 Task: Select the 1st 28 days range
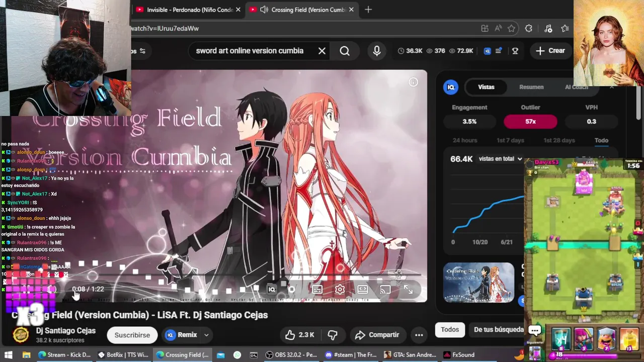click(559, 141)
